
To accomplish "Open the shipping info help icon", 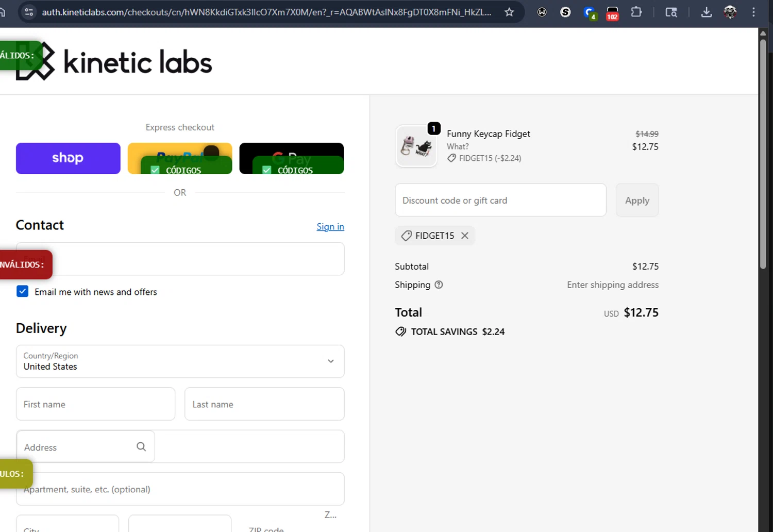I will (439, 285).
